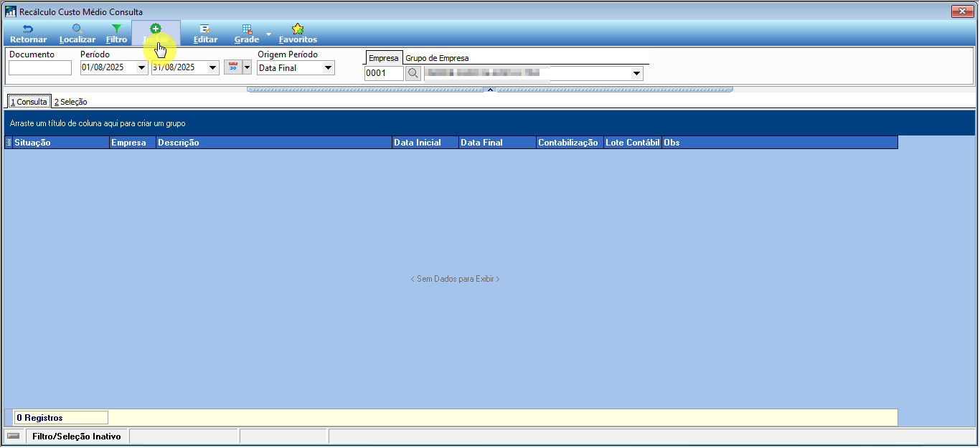Click the Situação column header

(x=61, y=143)
